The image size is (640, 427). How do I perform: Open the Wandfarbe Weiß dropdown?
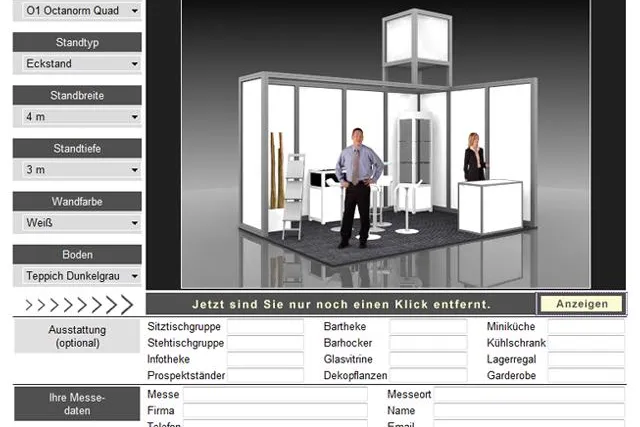[x=81, y=223]
